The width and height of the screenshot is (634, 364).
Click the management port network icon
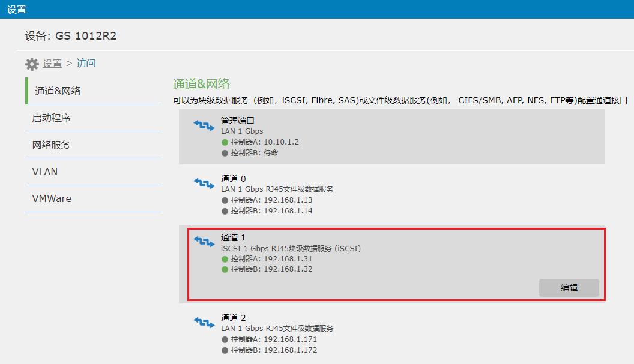click(x=204, y=124)
